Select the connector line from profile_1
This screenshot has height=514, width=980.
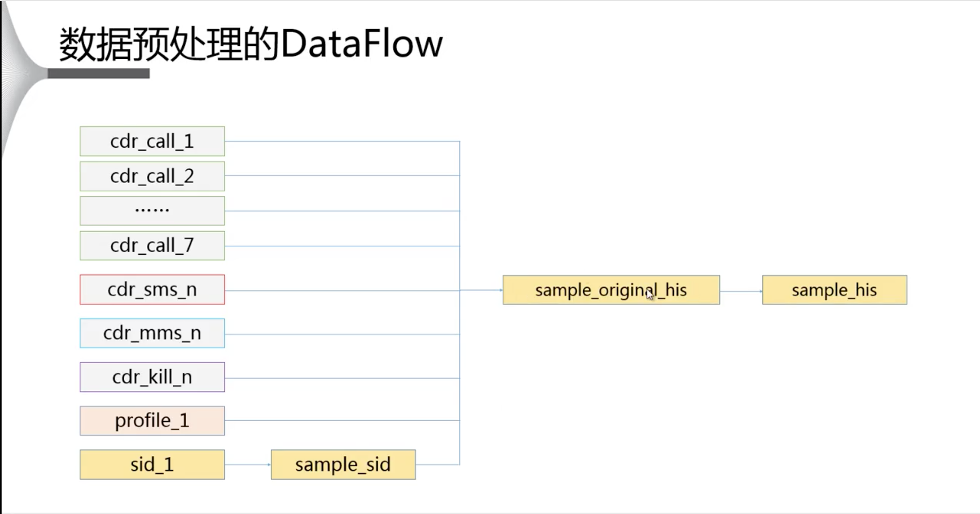342,421
